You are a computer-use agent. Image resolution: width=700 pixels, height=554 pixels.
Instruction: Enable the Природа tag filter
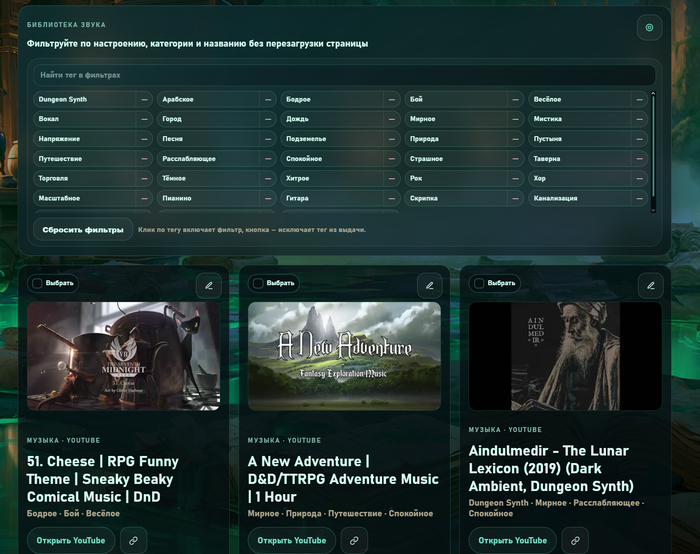coord(456,139)
